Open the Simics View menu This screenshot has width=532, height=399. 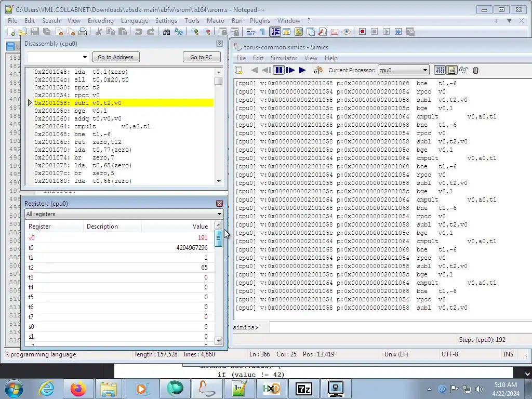[311, 58]
